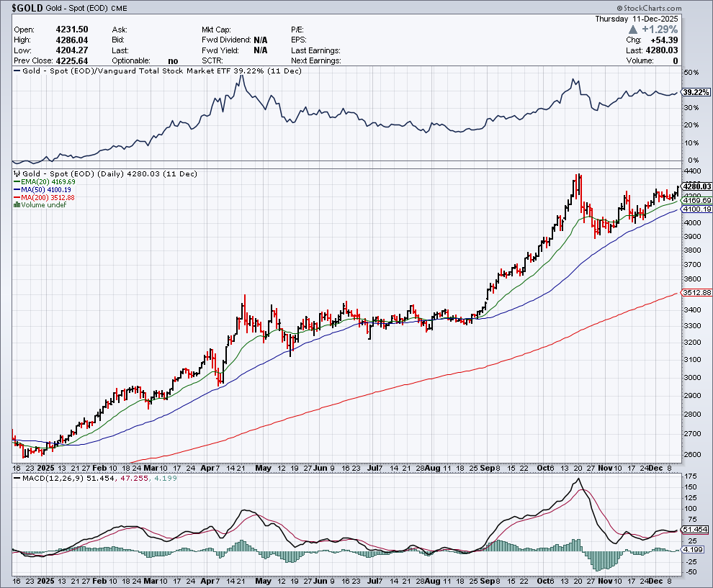Click the Mkt Cap label

point(216,30)
